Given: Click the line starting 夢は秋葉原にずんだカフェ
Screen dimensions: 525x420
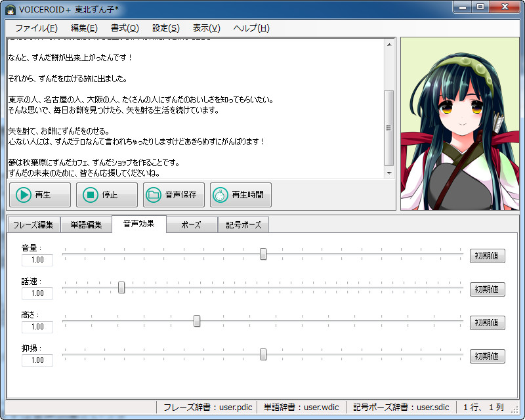Looking at the screenshot, I should 94,163.
